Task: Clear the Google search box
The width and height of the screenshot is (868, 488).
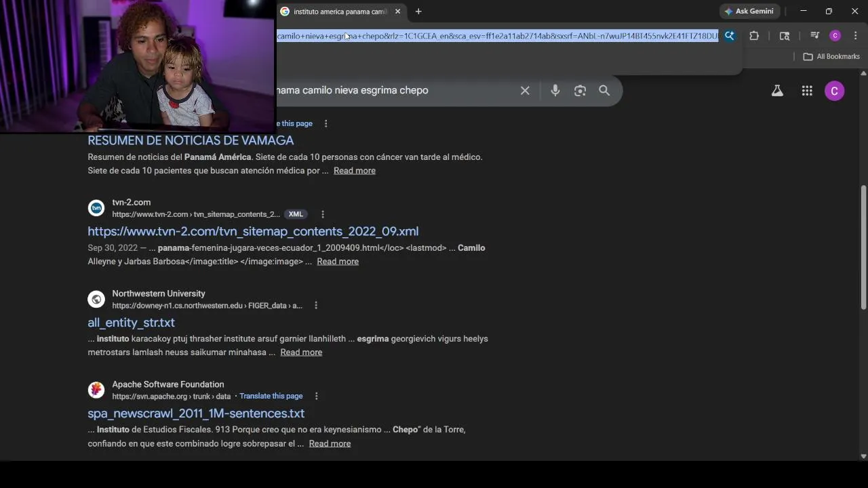Action: 525,90
